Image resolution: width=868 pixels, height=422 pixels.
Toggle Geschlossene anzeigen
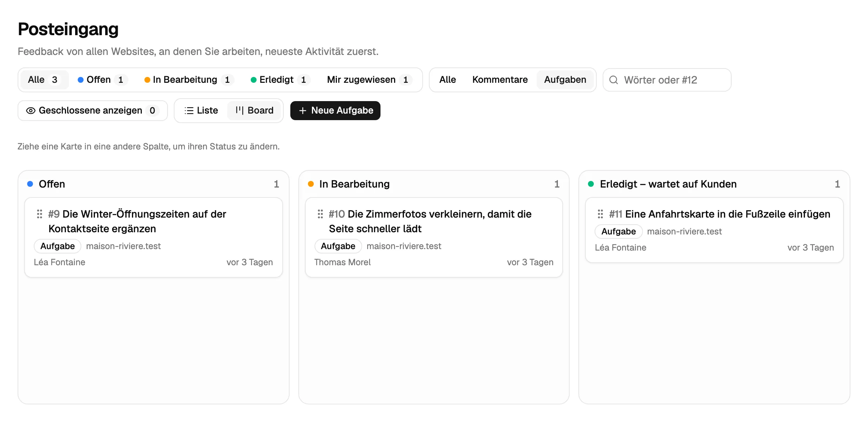93,111
